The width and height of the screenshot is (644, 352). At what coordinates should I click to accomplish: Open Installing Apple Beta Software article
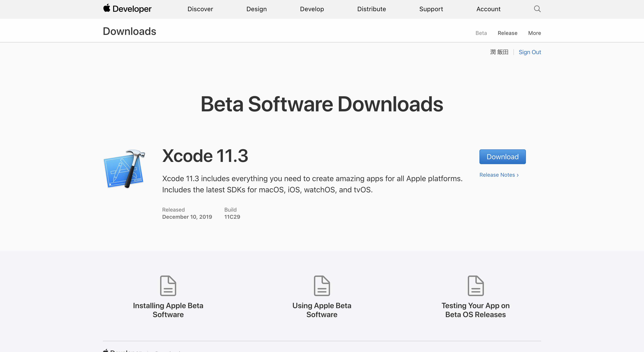click(x=168, y=310)
